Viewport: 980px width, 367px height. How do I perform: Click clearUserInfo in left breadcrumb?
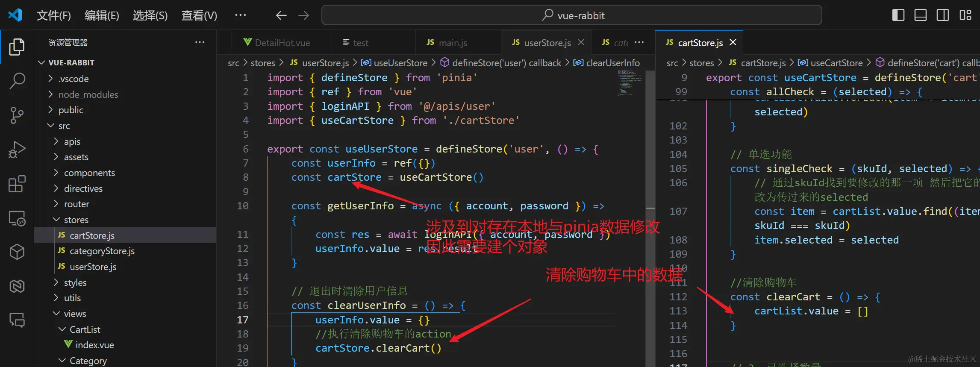tap(612, 63)
